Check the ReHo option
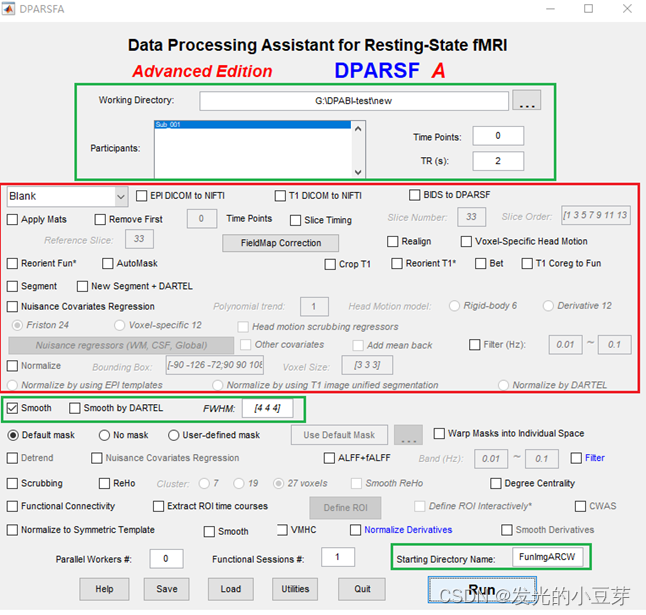Screen dimensions: 646x615 104,484
